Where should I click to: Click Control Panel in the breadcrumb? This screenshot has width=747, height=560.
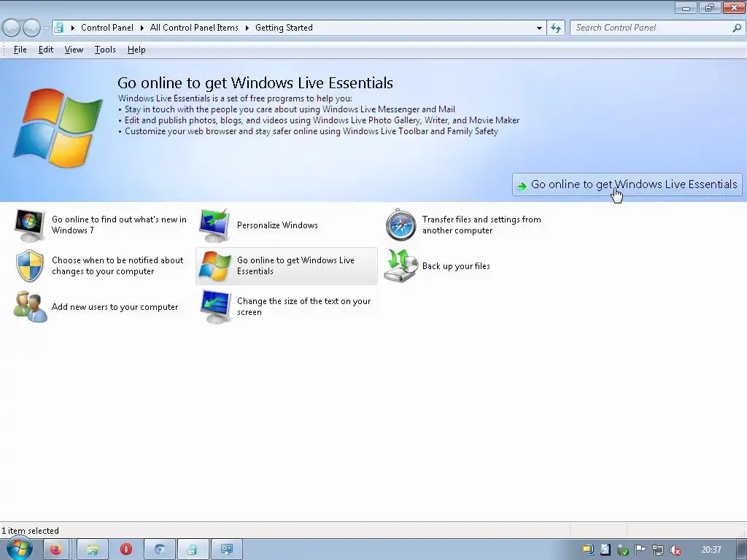107,28
